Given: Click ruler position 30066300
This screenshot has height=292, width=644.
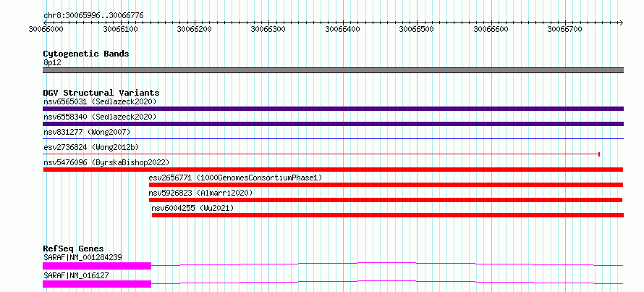Looking at the screenshot, I should click(268, 29).
